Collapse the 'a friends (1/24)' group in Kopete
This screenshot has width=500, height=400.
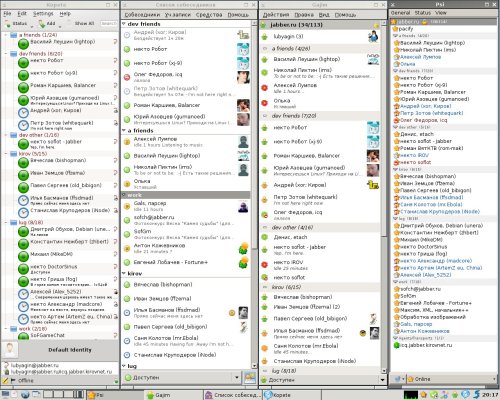point(6,35)
